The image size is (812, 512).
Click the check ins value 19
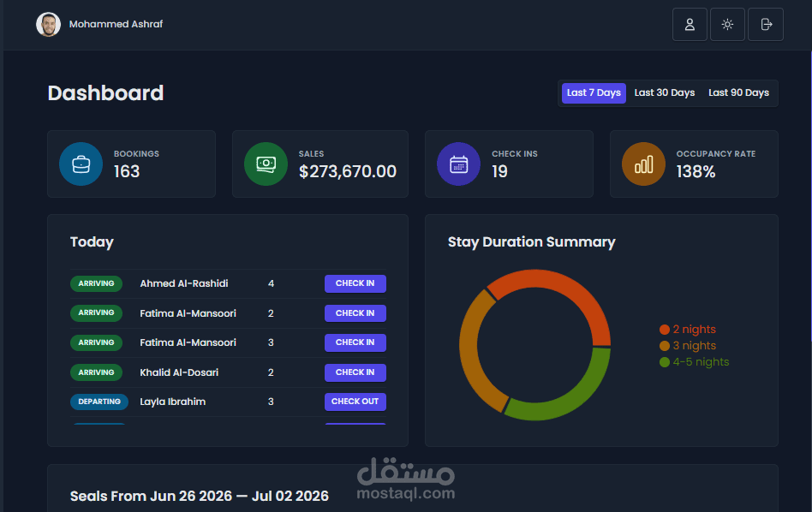pos(499,171)
